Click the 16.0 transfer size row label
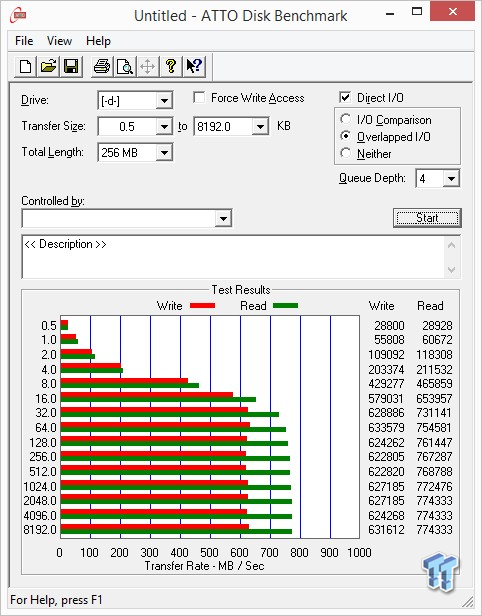The image size is (482, 616). pyautogui.click(x=46, y=399)
